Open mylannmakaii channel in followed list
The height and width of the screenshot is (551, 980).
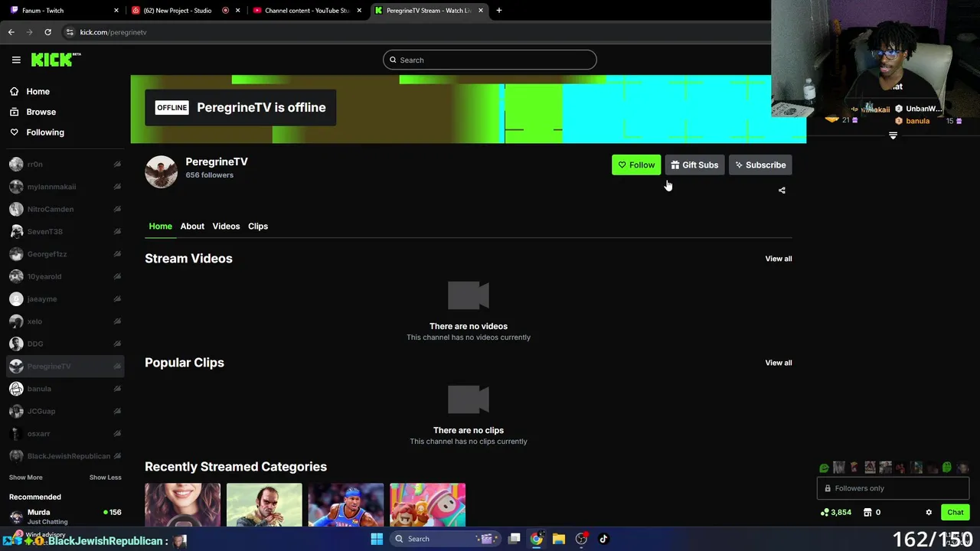(65, 187)
